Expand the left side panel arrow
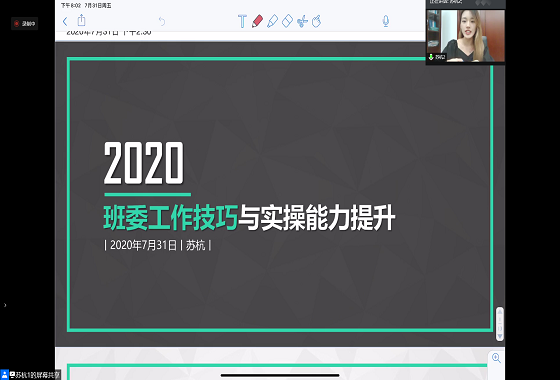 pyautogui.click(x=5, y=305)
